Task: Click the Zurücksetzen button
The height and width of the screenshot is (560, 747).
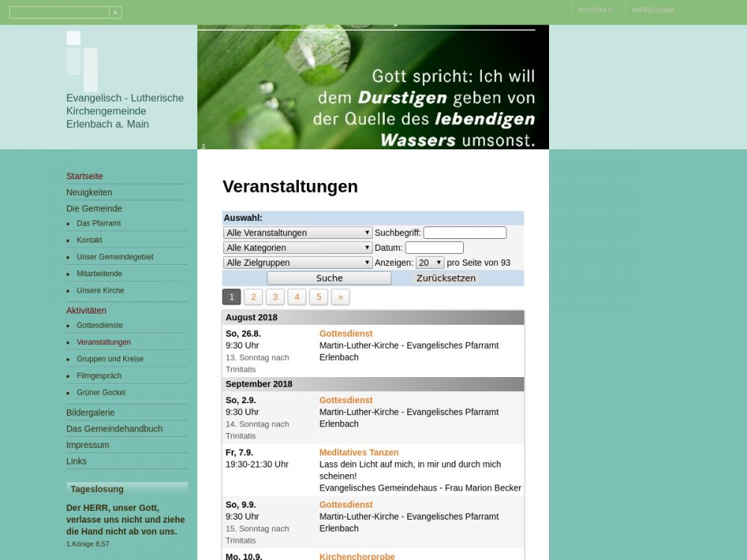Action: pos(446,279)
